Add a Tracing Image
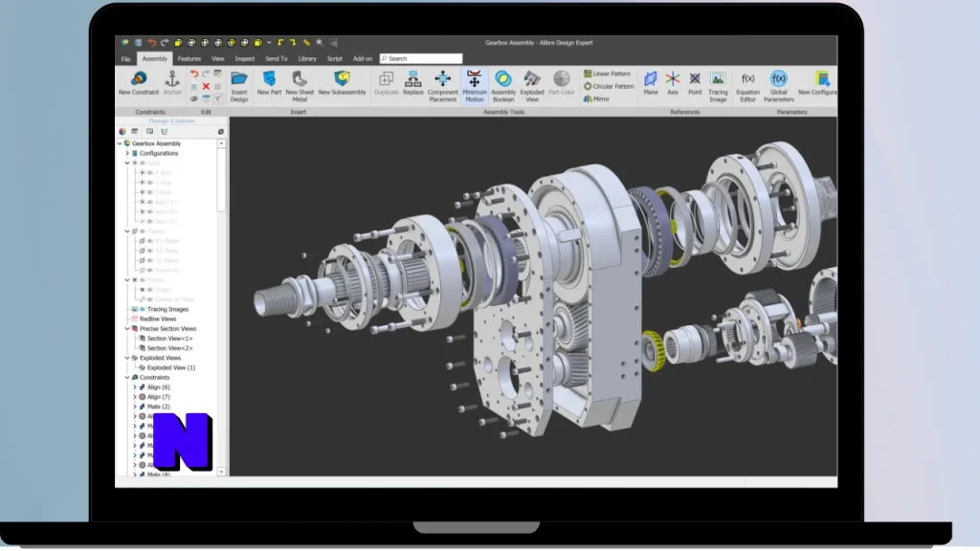Screen dimensions: 980x551 coord(718,85)
